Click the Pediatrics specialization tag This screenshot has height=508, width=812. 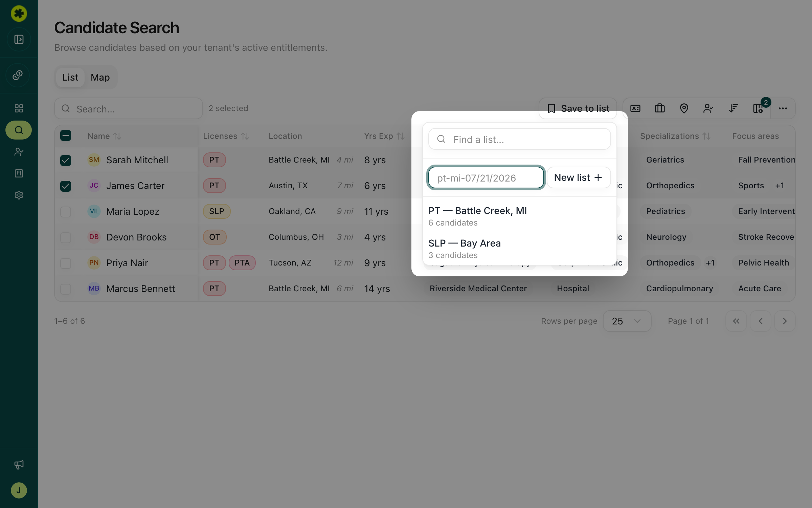(x=666, y=211)
